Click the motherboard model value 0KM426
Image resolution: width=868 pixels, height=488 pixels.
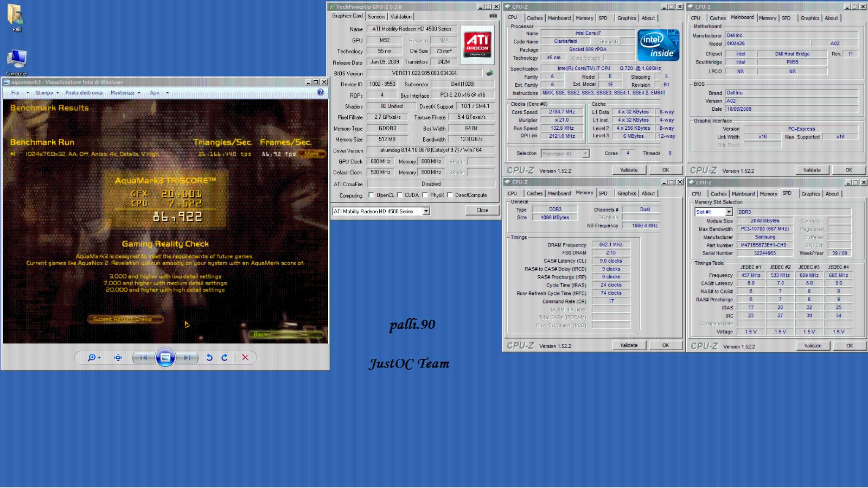[768, 43]
